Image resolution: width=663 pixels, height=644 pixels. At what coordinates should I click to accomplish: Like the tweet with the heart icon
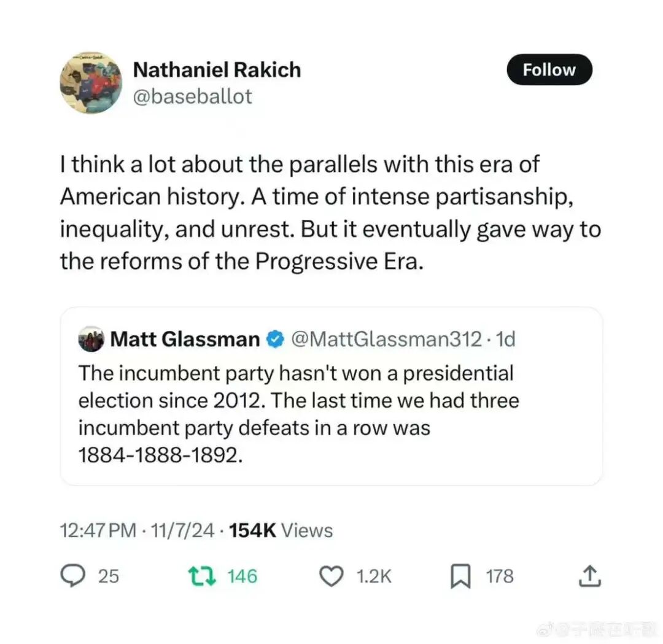[x=332, y=576]
